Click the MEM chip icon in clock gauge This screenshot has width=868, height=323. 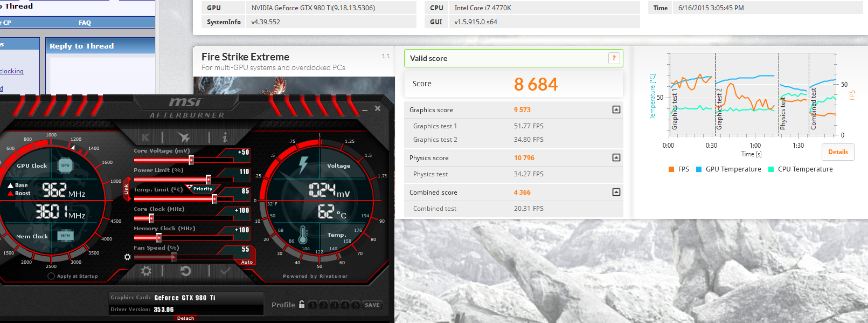pos(65,236)
